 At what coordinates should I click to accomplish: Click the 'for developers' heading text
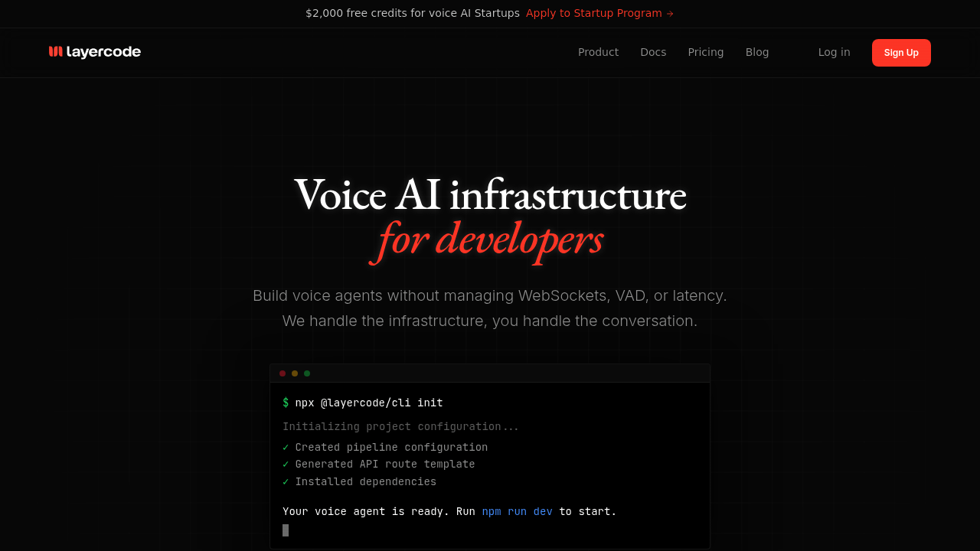pyautogui.click(x=486, y=239)
